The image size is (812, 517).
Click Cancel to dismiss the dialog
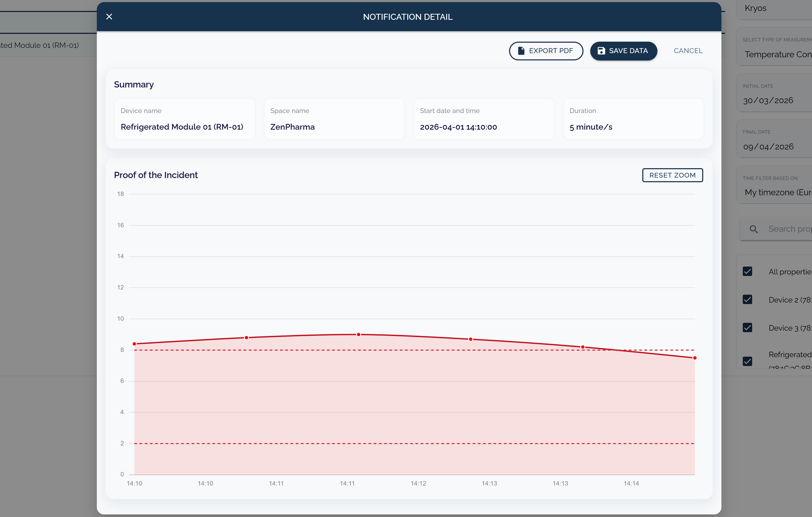point(688,51)
